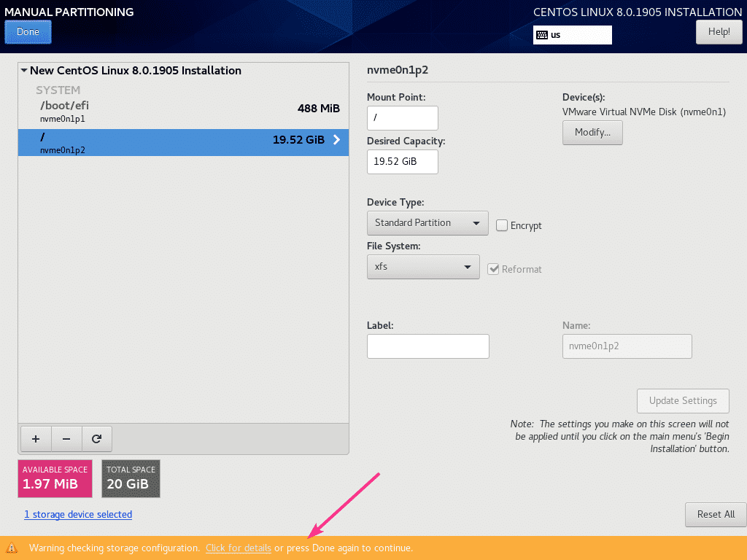The width and height of the screenshot is (747, 560).
Task: Open the Help! button
Action: tap(719, 32)
